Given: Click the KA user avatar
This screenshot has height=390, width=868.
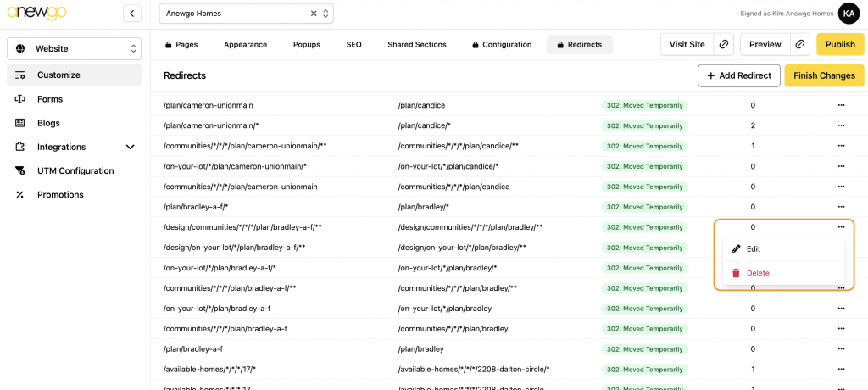Looking at the screenshot, I should point(849,14).
